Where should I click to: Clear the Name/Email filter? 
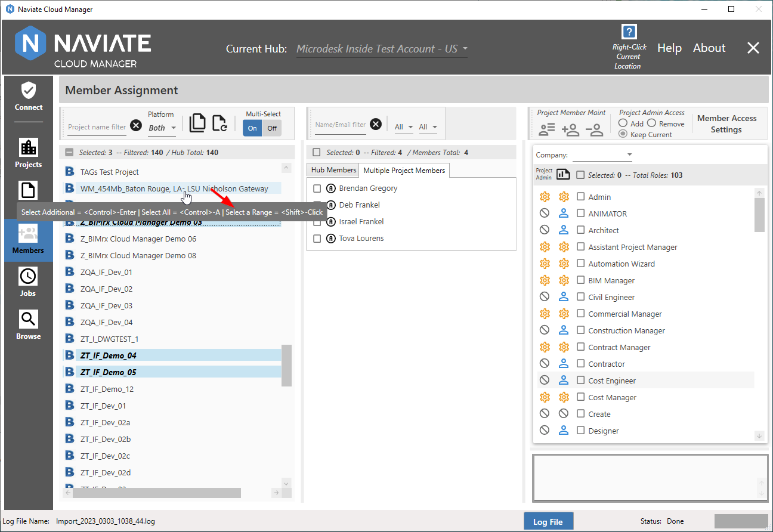376,124
